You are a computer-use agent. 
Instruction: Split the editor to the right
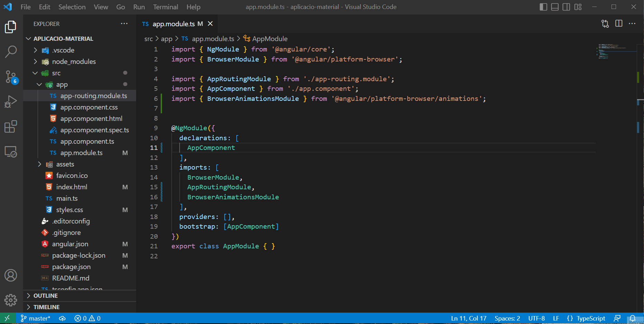[619, 23]
